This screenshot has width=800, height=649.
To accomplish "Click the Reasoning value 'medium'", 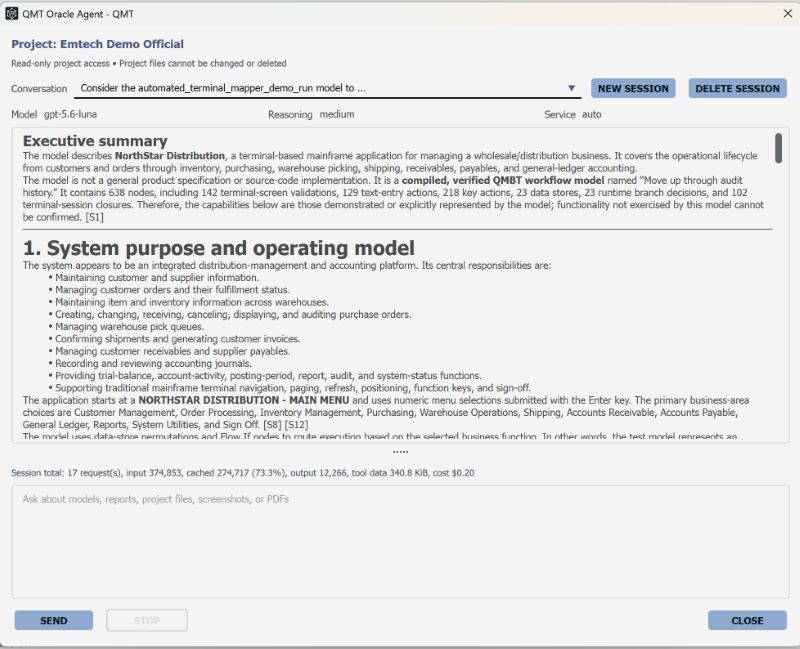I will 337,114.
